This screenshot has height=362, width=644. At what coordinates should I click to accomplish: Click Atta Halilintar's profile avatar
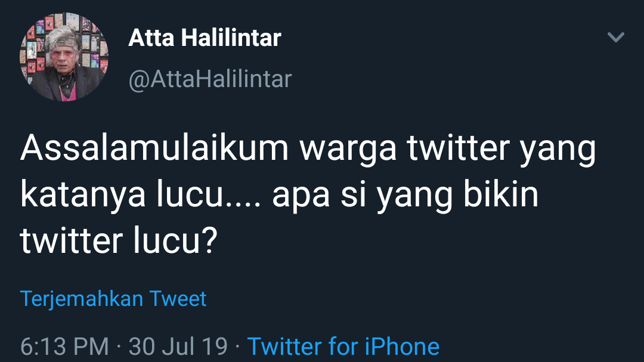[x=64, y=57]
